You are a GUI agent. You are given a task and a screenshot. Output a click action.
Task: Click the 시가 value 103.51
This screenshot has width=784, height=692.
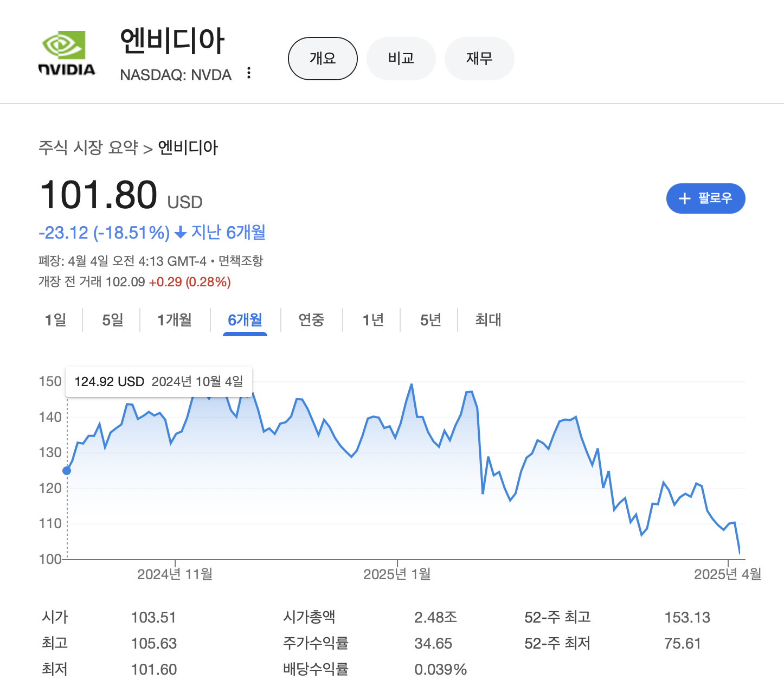tap(153, 618)
